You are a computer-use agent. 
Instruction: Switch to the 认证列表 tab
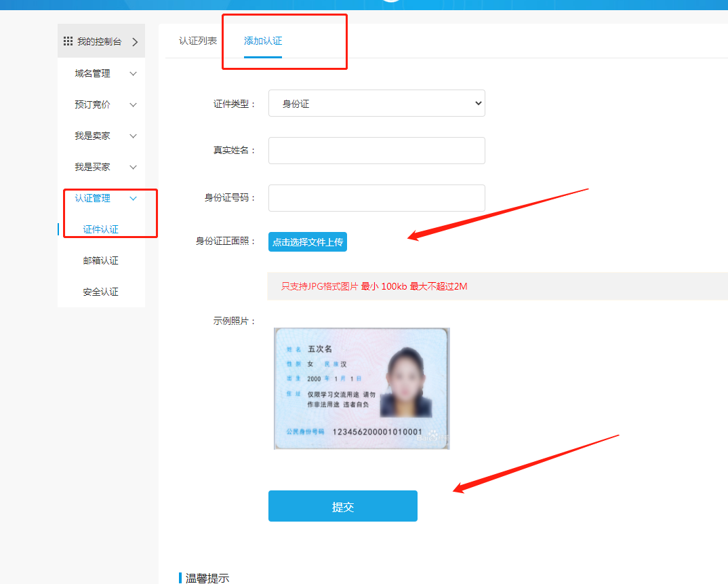(198, 41)
